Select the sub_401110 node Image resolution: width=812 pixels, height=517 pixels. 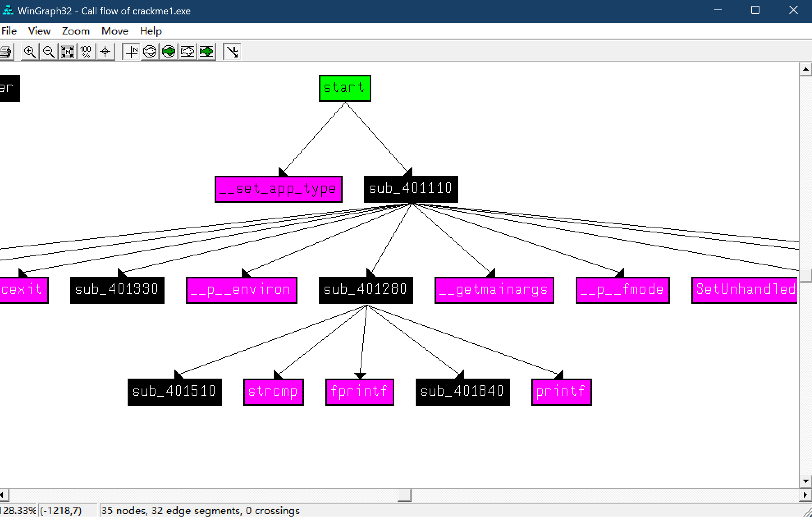point(411,189)
